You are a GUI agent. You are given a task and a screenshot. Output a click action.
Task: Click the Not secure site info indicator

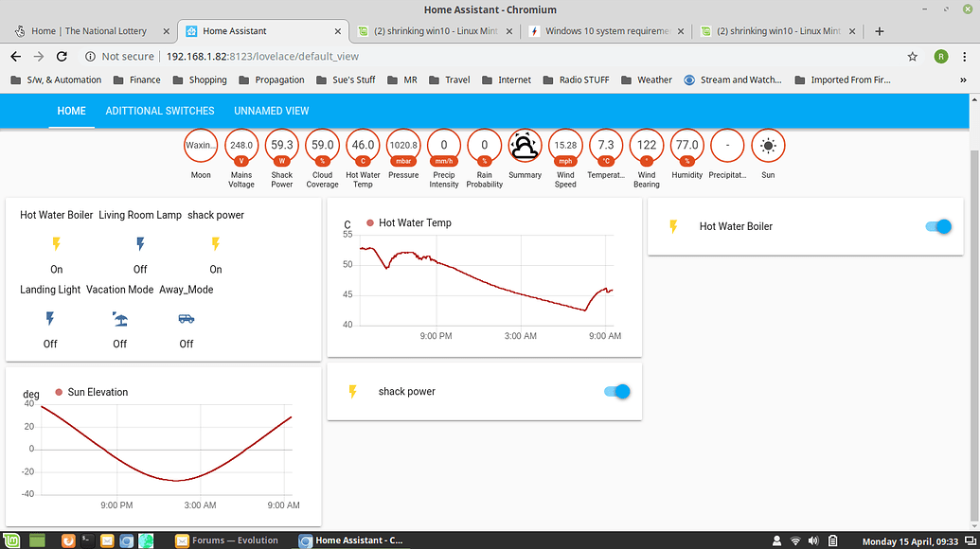(119, 56)
